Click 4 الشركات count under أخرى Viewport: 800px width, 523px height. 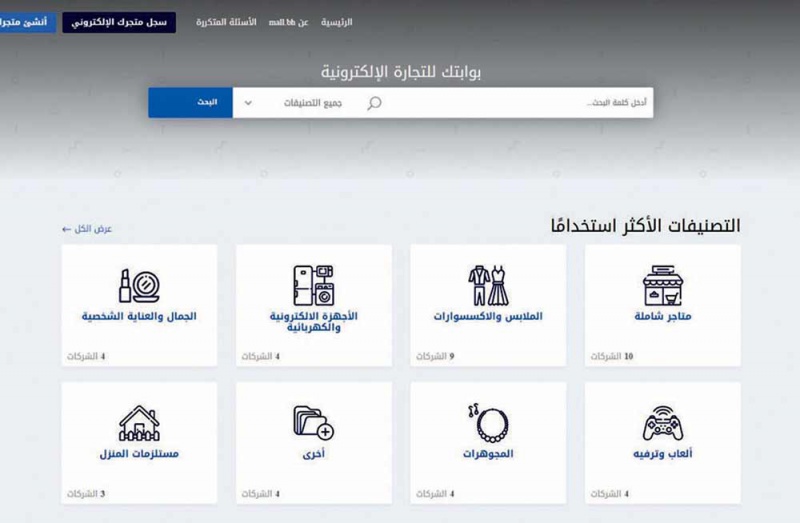coord(261,494)
